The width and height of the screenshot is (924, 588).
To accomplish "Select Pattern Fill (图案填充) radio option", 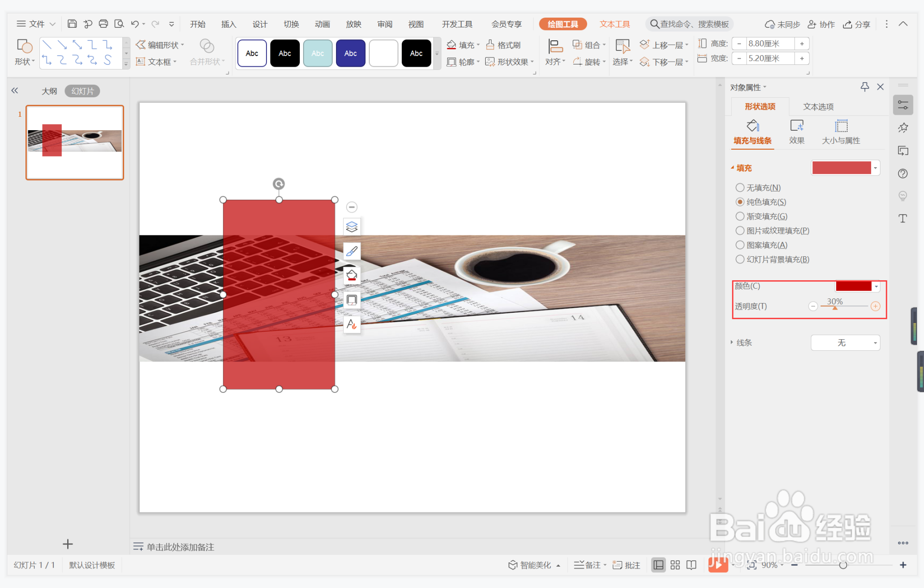I will pos(740,245).
